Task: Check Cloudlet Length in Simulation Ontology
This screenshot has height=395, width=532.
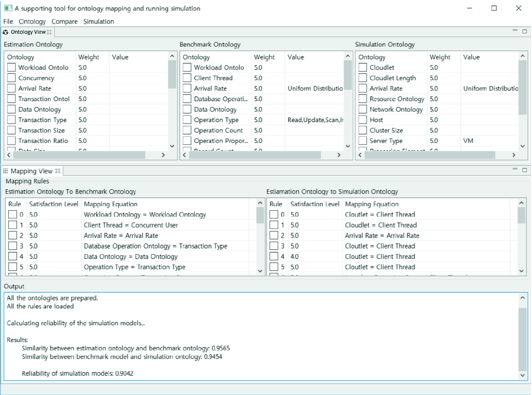Action: (x=363, y=78)
